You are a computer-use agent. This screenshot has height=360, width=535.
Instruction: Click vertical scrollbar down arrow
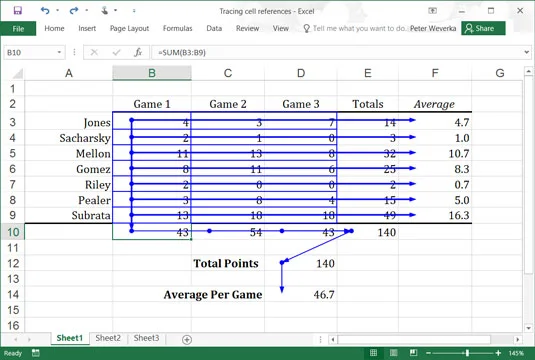coord(528,328)
